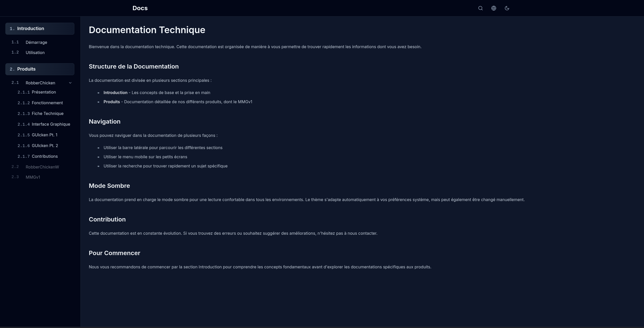This screenshot has width=644, height=328.
Task: Select the MMGv1 product entry
Action: (x=33, y=177)
